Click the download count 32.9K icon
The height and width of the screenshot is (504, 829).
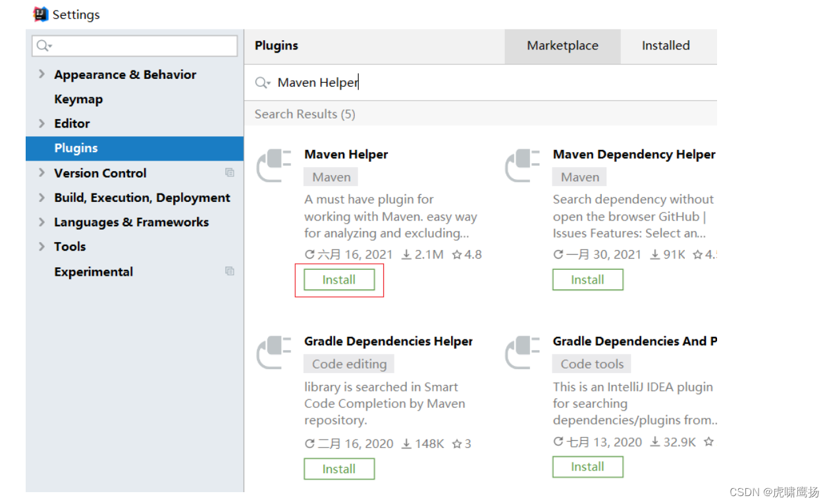click(x=655, y=442)
